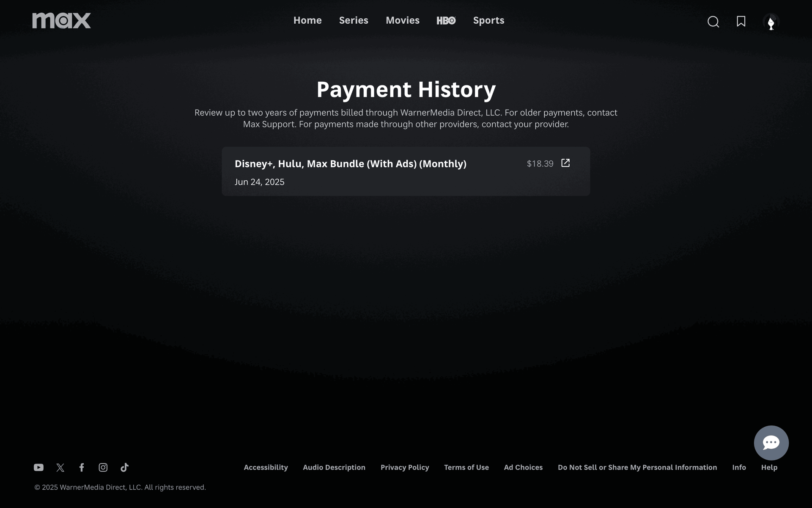Open the Help footer link

click(x=769, y=467)
